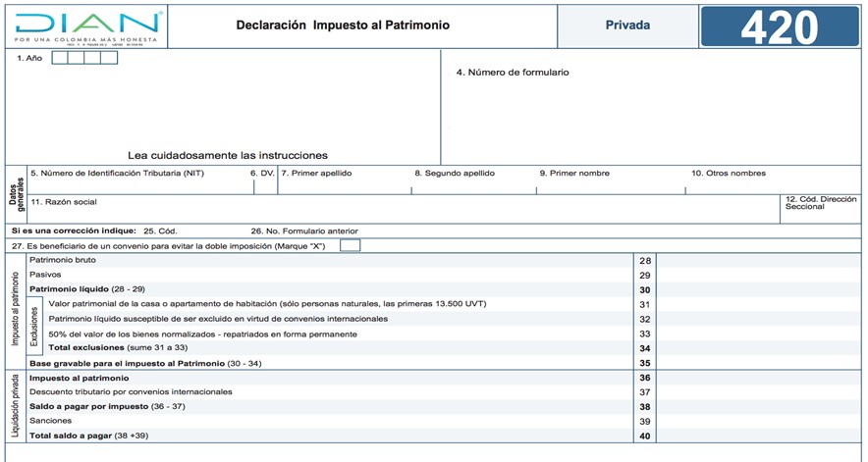Image resolution: width=868 pixels, height=462 pixels.
Task: Click the value field for line 33
Action: tap(758, 334)
